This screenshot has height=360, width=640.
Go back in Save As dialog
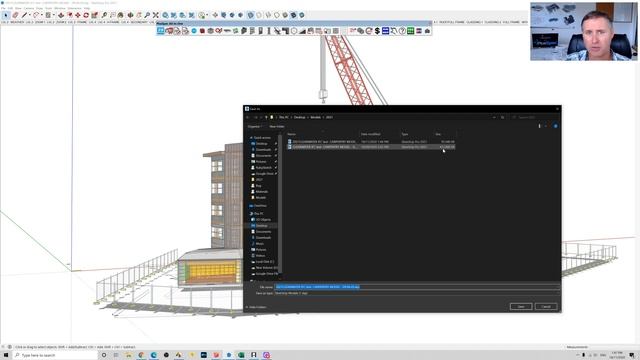(248, 117)
